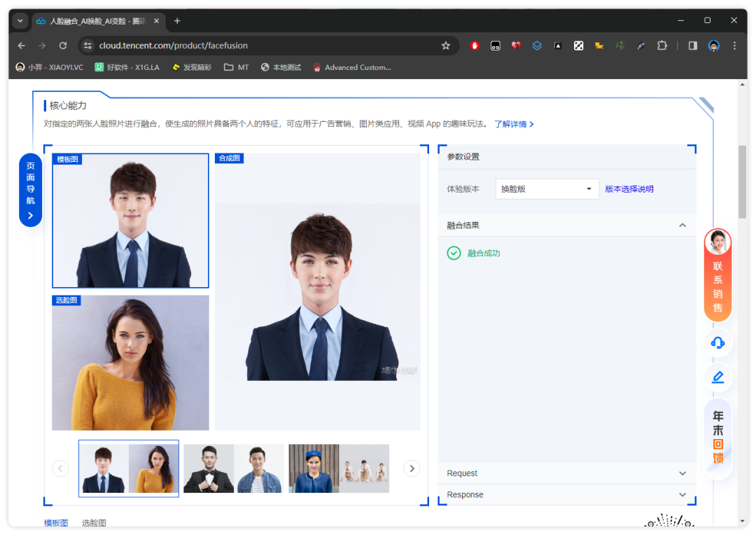Select the 模板图 template image

coord(130,221)
